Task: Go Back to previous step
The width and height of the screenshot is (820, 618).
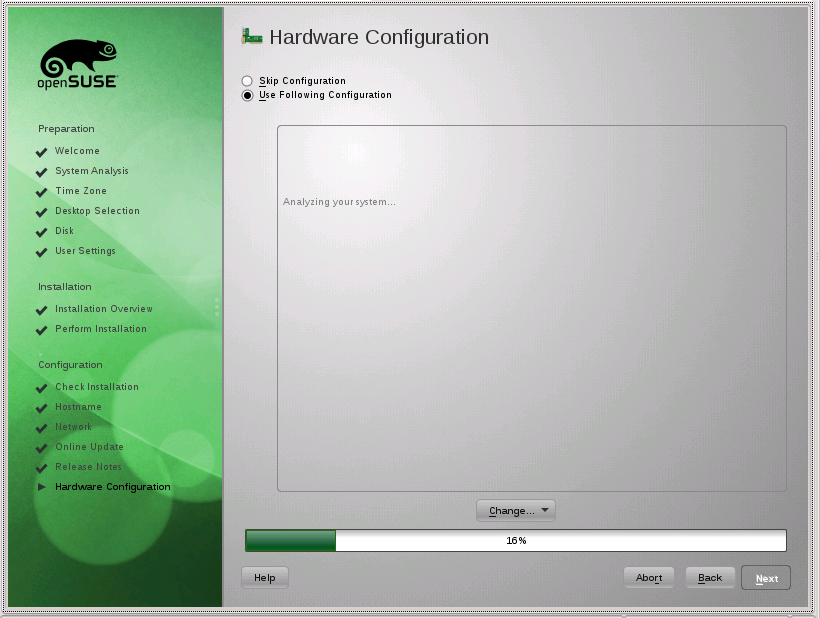Action: [710, 578]
